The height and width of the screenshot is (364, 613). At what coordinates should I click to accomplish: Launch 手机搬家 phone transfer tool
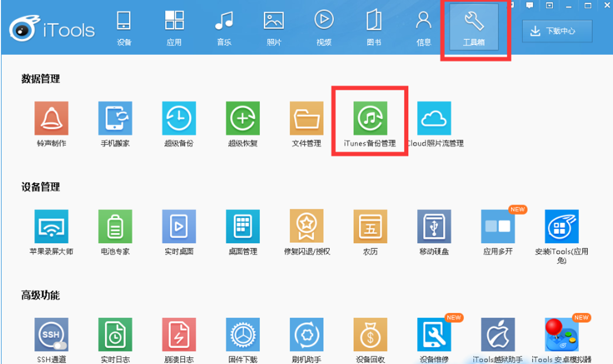[x=115, y=119]
